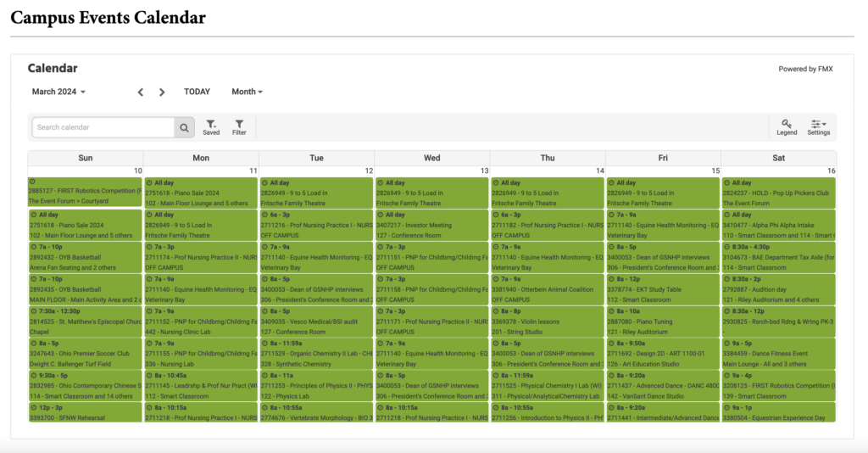This screenshot has height=453, width=868.
Task: Open the Settings sliders menu
Action: [818, 127]
